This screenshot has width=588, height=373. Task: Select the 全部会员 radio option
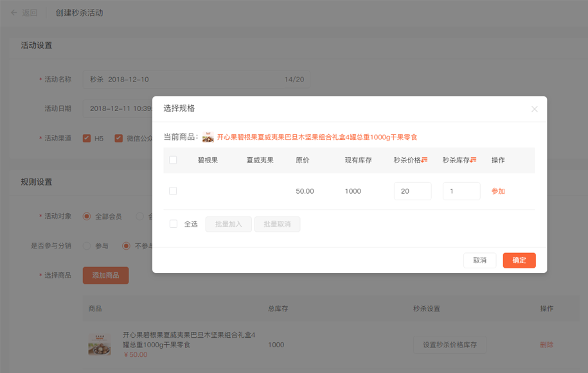coord(87,216)
